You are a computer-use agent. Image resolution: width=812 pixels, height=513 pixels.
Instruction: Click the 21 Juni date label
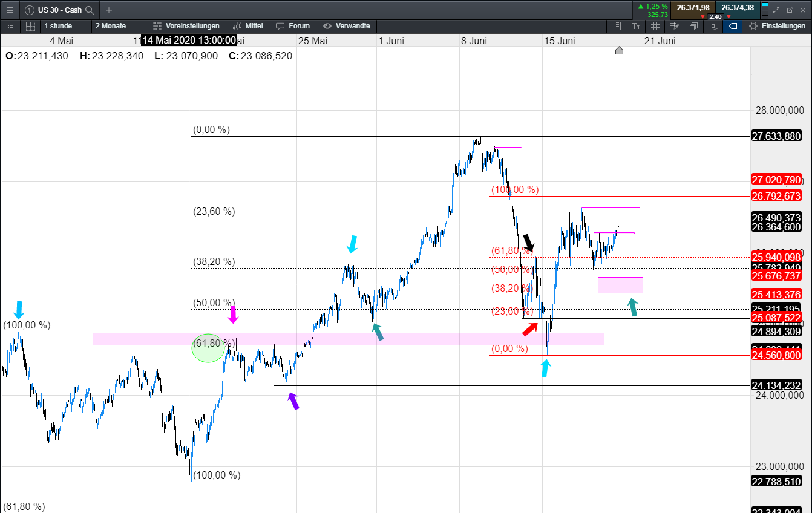point(660,41)
